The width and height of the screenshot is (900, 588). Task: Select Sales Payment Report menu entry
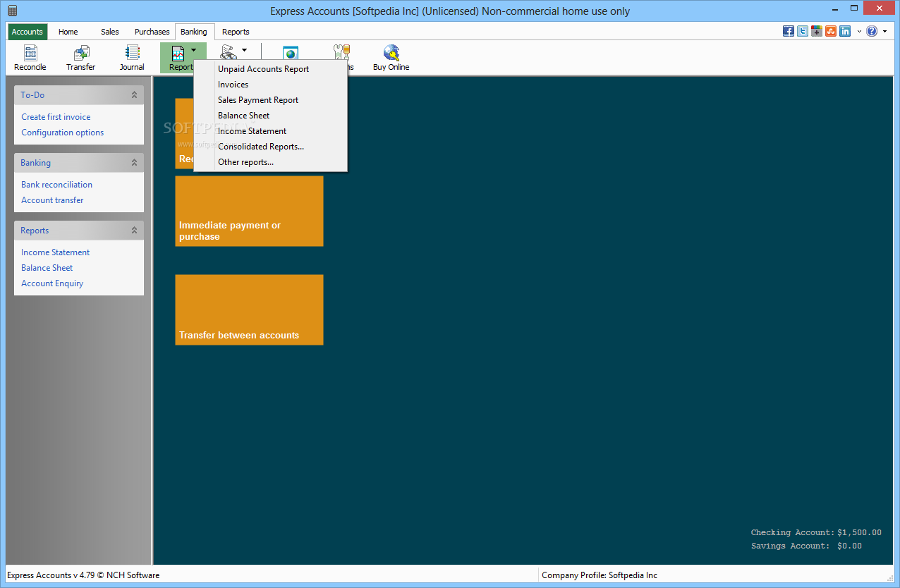pos(271,100)
